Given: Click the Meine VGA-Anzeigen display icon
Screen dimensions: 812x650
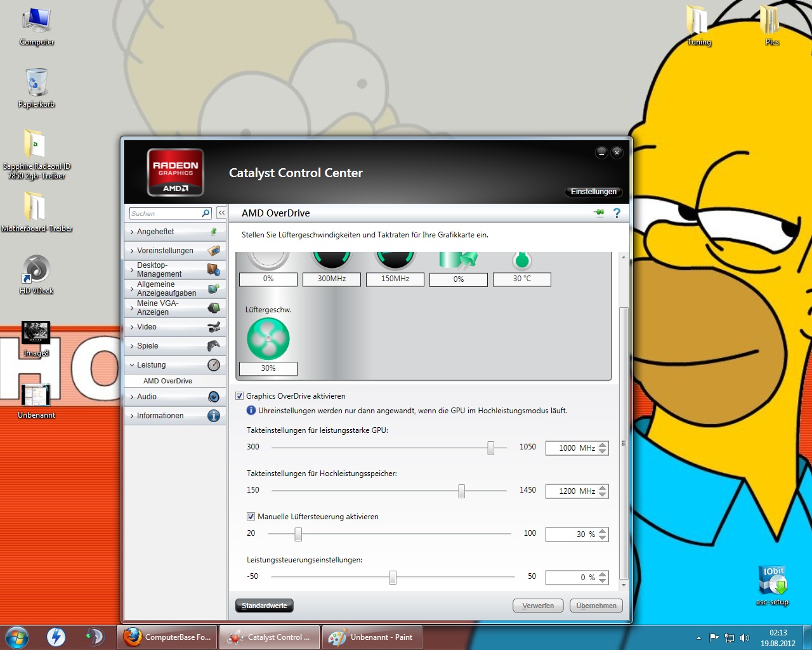Looking at the screenshot, I should pyautogui.click(x=214, y=308).
